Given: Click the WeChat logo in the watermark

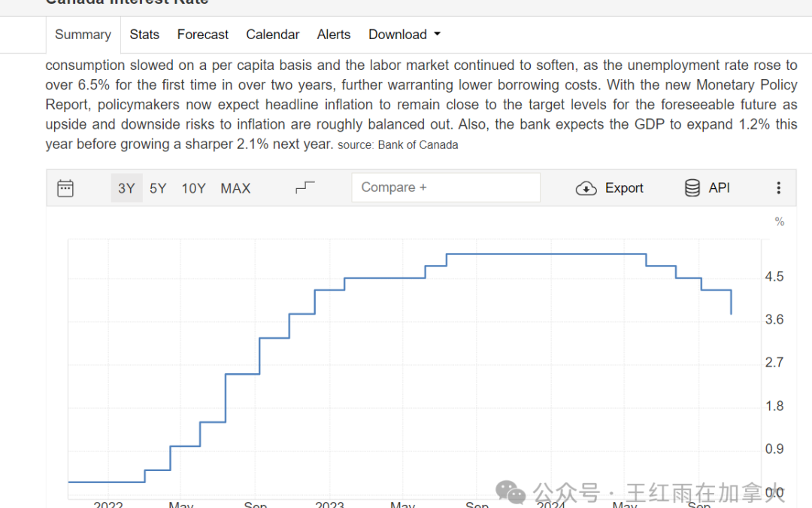Looking at the screenshot, I should (511, 493).
